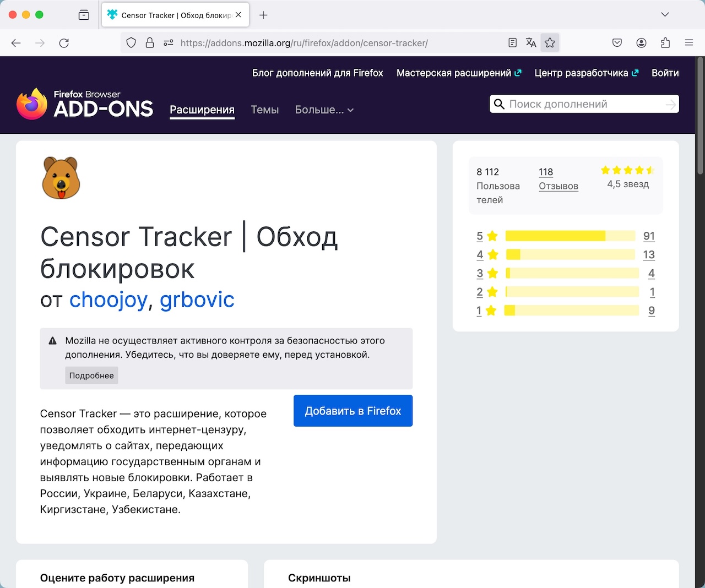Reload the current page
The height and width of the screenshot is (588, 705).
click(64, 43)
